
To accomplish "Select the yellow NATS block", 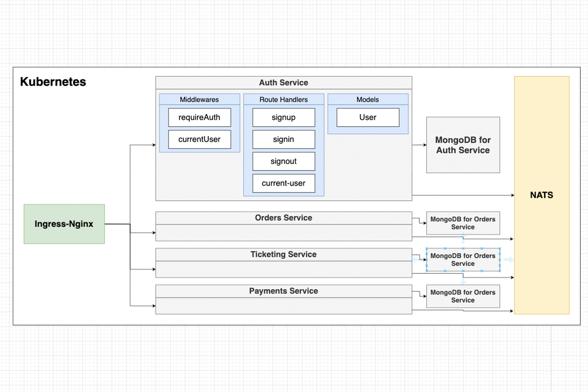I will tap(541, 195).
